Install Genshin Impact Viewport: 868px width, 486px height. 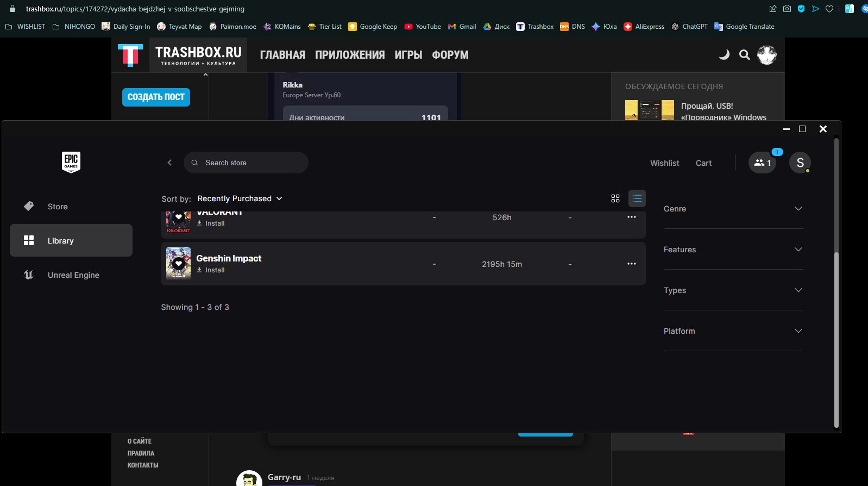(x=211, y=270)
